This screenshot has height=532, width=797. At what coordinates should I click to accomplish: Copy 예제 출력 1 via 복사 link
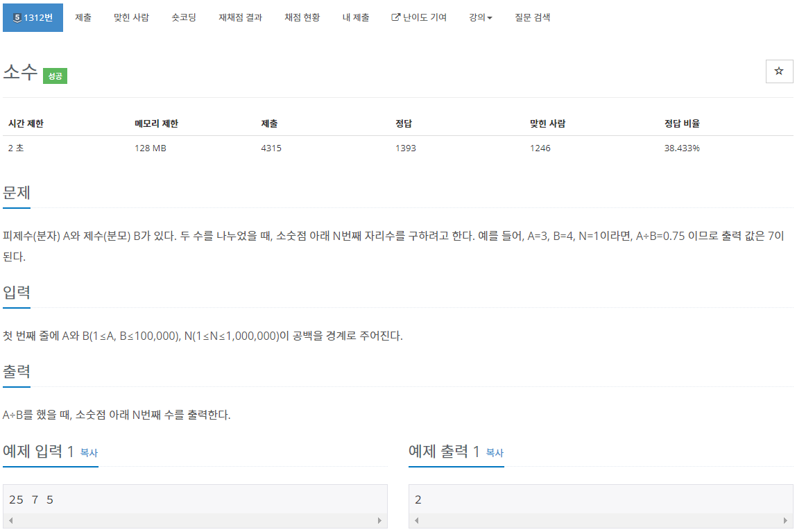click(x=495, y=453)
